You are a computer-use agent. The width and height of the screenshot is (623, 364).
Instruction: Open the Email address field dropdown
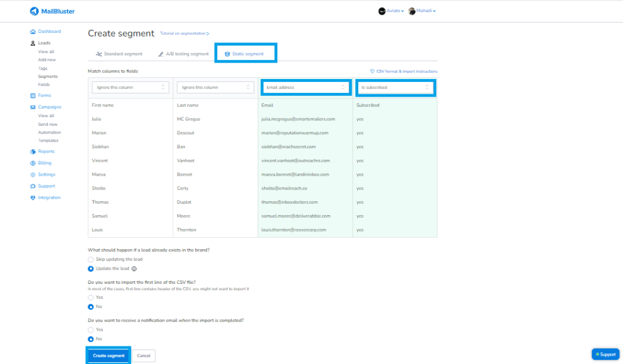click(x=305, y=87)
